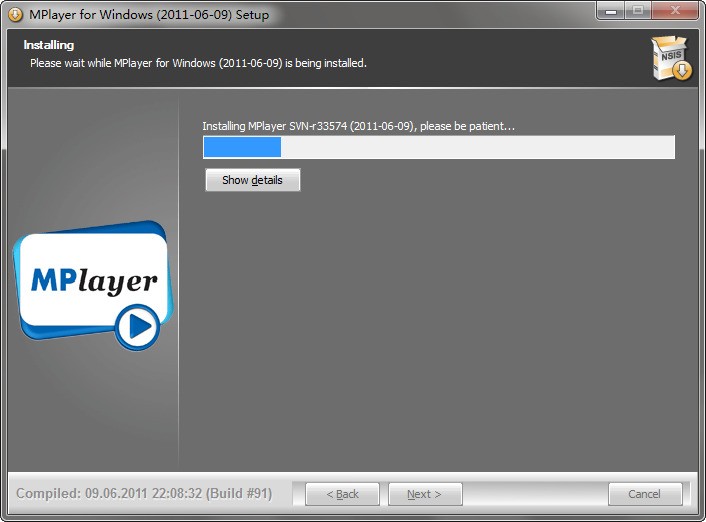Image resolution: width=706 pixels, height=522 pixels.
Task: Minimize the setup window
Action: [x=611, y=11]
